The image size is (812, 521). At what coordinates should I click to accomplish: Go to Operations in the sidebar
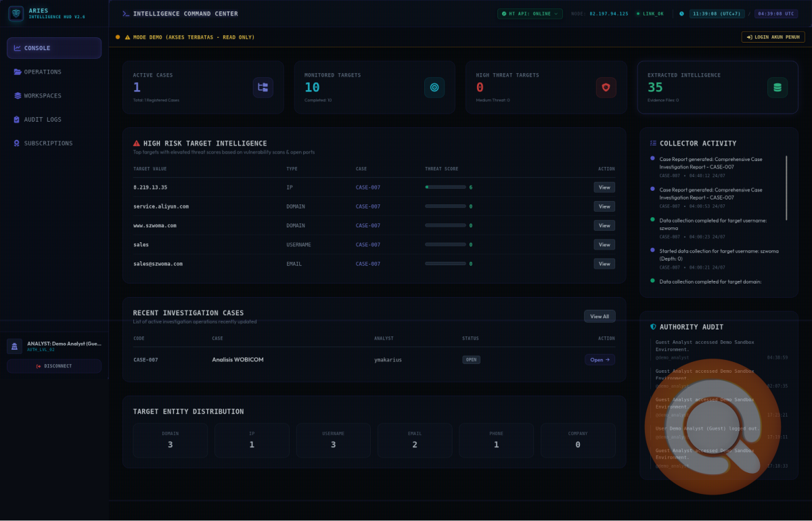pos(54,72)
